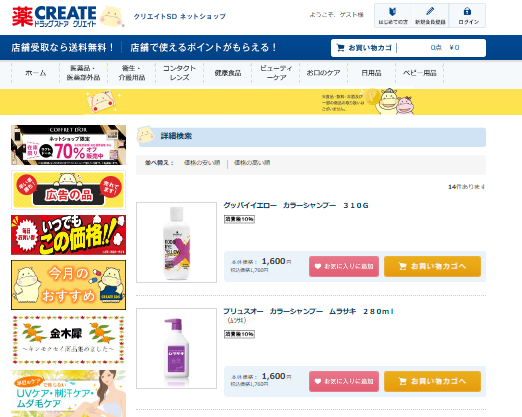Open the はじめての方 beginner guide icon
522x417 pixels.
pos(393,16)
